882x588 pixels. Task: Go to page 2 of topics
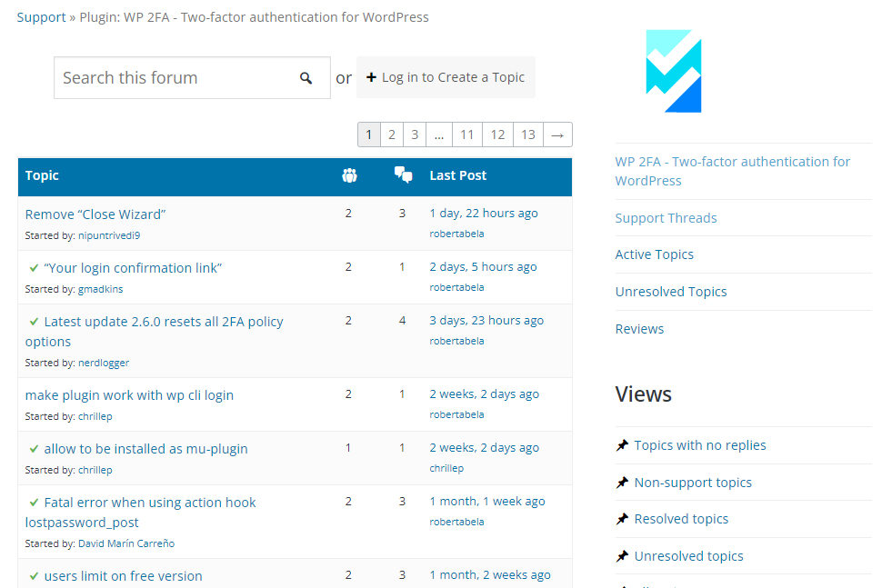point(392,135)
